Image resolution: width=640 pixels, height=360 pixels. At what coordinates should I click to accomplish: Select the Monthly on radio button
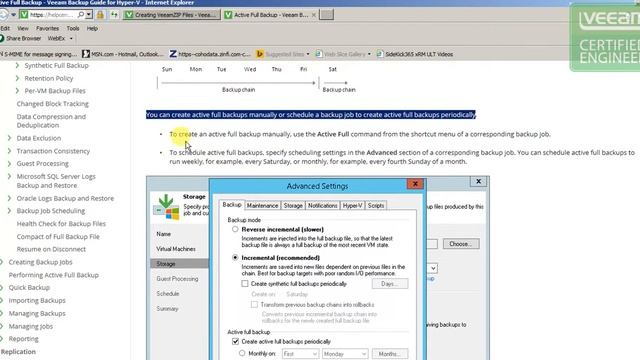pyautogui.click(x=242, y=353)
